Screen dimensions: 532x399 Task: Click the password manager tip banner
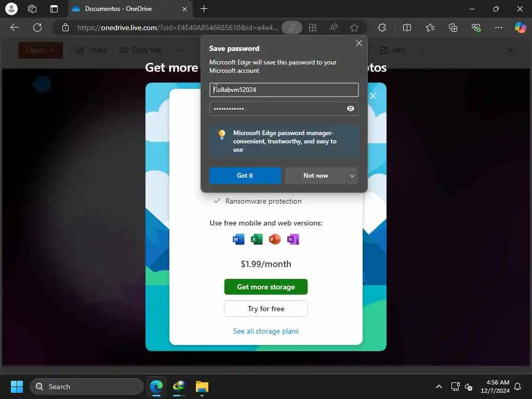[x=284, y=141]
